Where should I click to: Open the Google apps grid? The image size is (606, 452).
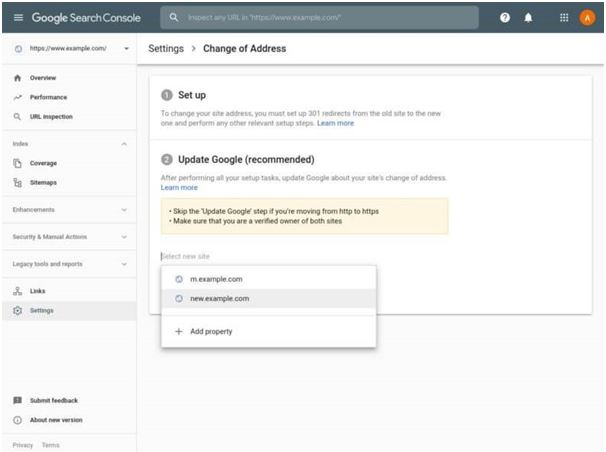(x=564, y=17)
